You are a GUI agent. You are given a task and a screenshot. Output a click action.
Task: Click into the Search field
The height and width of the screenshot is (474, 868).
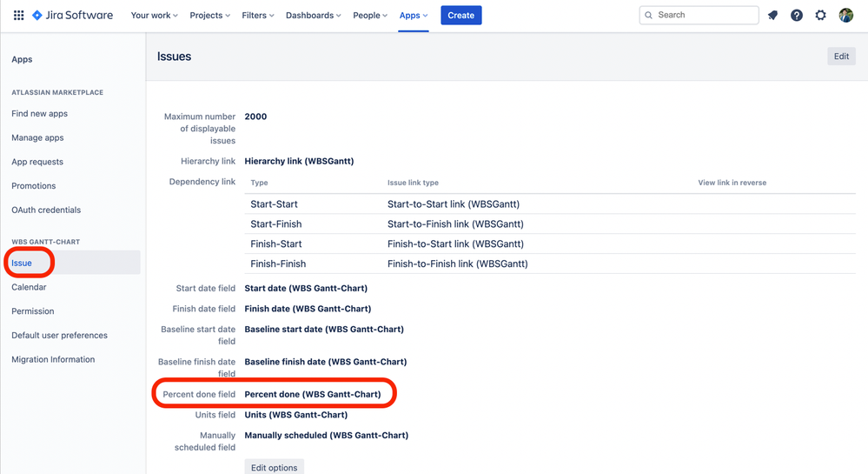pos(699,16)
